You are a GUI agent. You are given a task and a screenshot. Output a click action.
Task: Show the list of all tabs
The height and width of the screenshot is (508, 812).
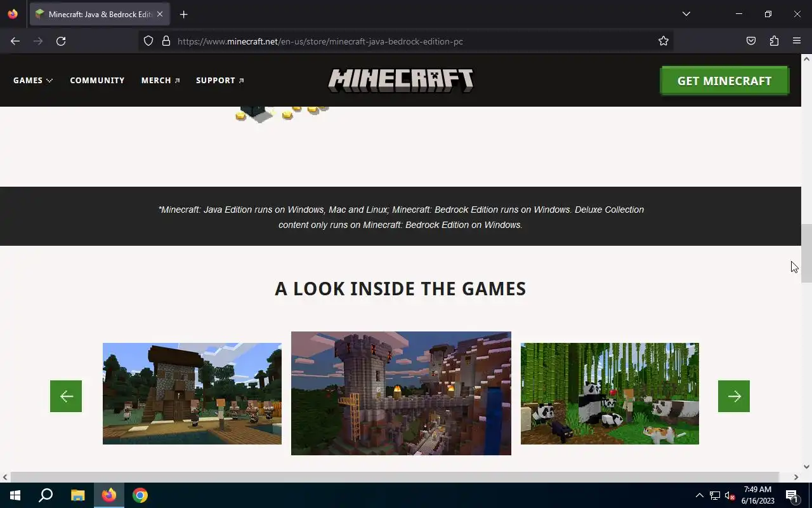[686, 14]
